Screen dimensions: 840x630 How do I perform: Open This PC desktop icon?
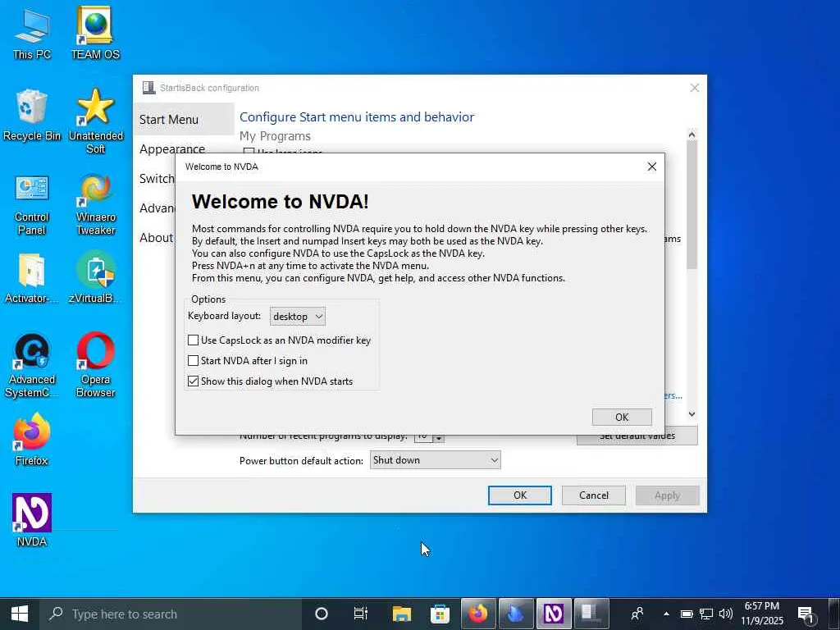click(x=32, y=33)
